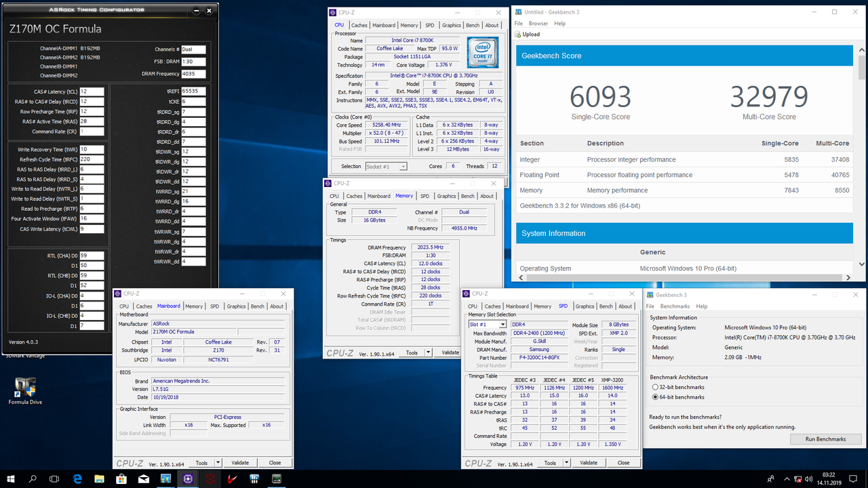Open File menu in Geekbench results window
This screenshot has height=488, width=868.
click(x=519, y=24)
